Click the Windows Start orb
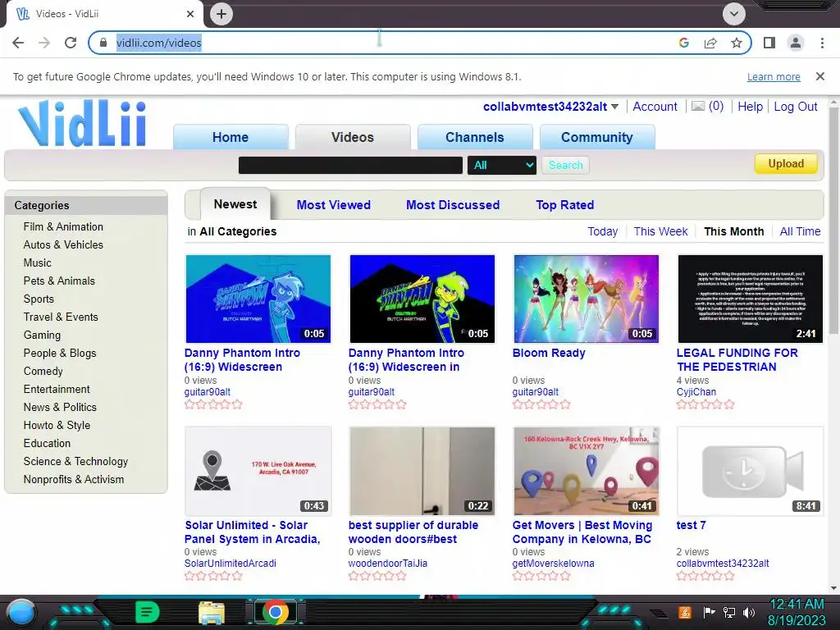Screen dimensions: 840x630 click(x=21, y=612)
